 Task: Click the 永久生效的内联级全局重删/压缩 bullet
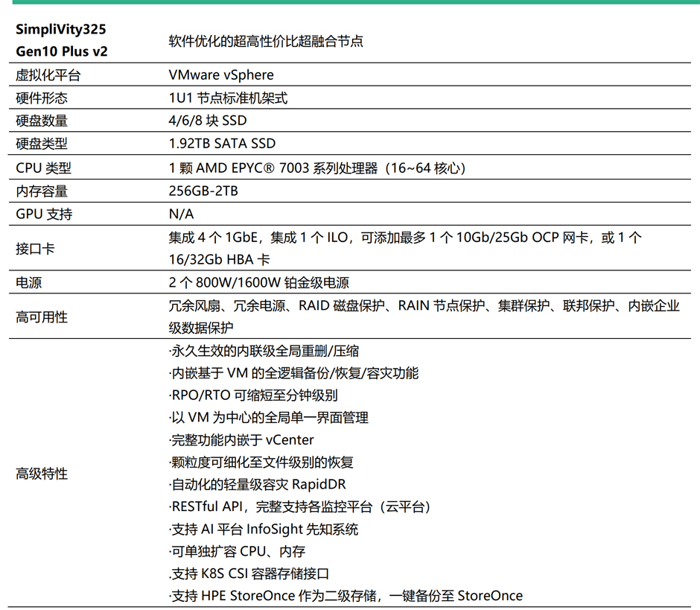pos(264,351)
